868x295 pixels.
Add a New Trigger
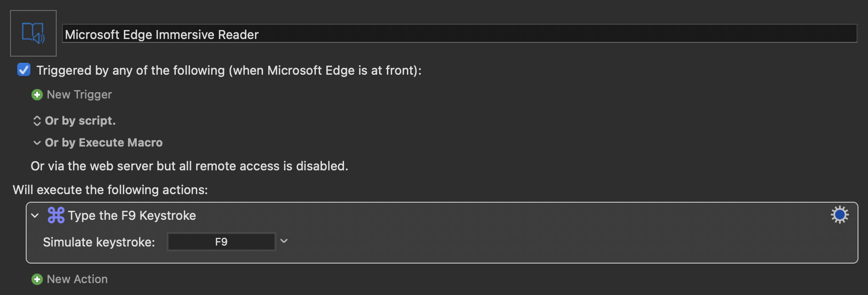[79, 95]
